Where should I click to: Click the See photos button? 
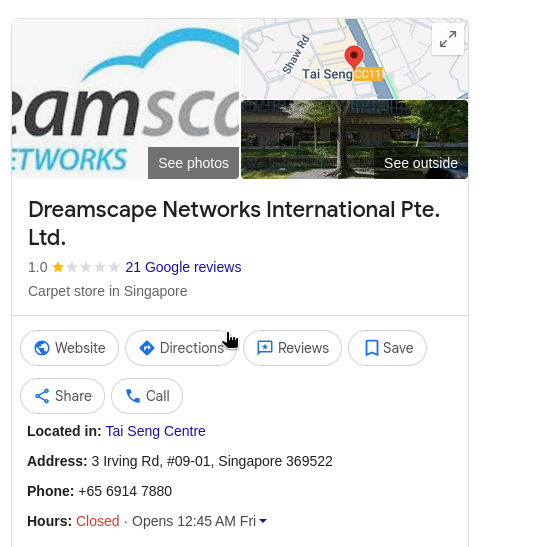pyautogui.click(x=193, y=163)
